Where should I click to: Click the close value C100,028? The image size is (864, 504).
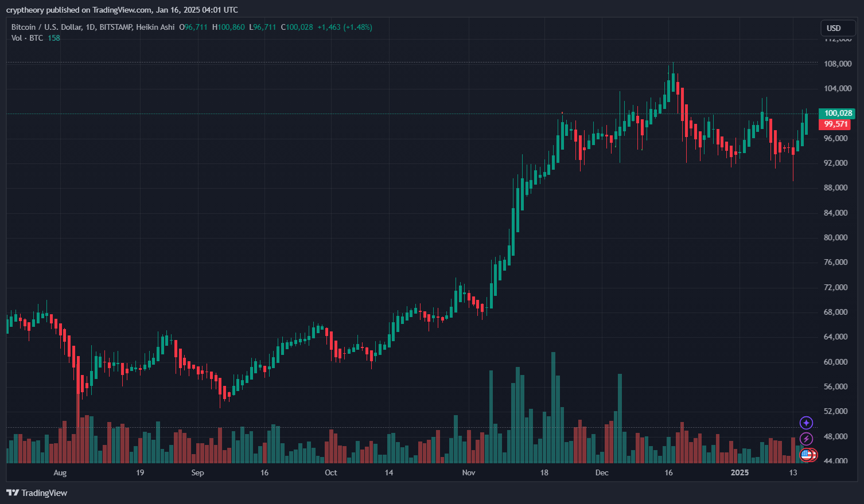coord(297,27)
